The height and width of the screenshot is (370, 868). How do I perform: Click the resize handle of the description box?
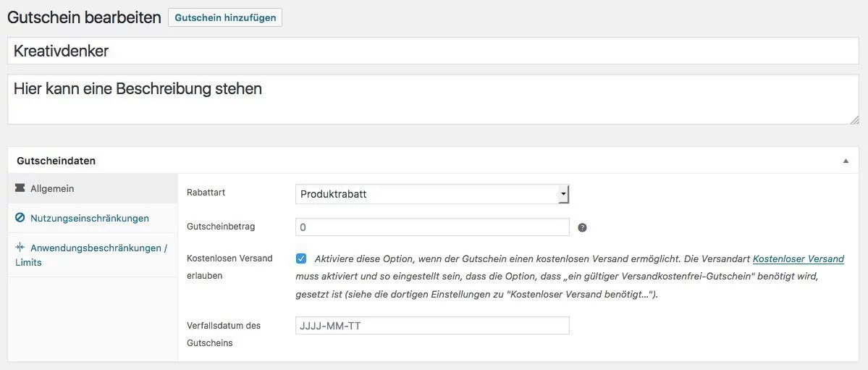(854, 119)
